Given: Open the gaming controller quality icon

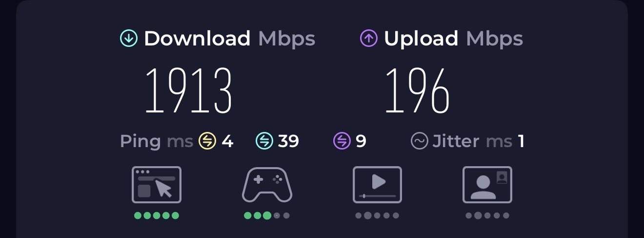Looking at the screenshot, I should (x=267, y=185).
